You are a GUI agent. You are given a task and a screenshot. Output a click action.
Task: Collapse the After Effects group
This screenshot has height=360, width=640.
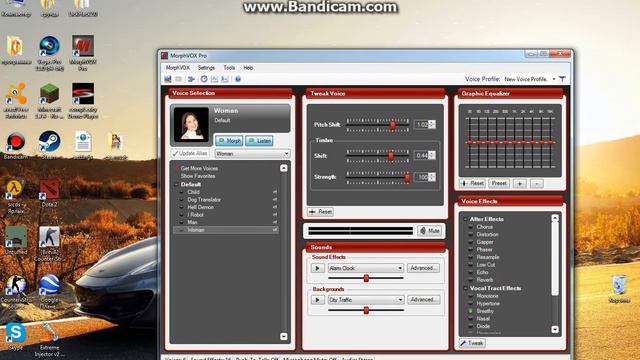pyautogui.click(x=465, y=219)
